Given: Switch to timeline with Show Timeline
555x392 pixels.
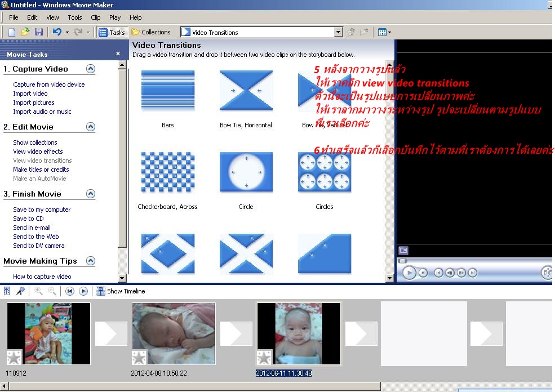Looking at the screenshot, I should 121,291.
